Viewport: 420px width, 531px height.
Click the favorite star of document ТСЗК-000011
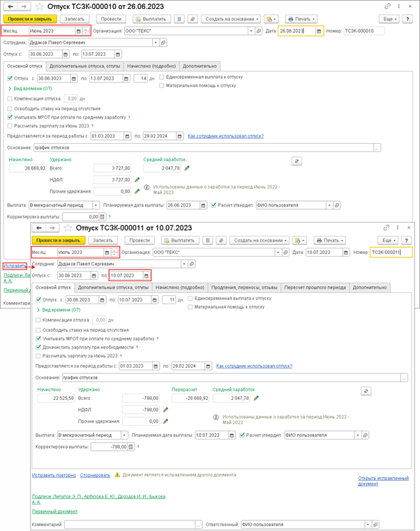tap(68, 228)
